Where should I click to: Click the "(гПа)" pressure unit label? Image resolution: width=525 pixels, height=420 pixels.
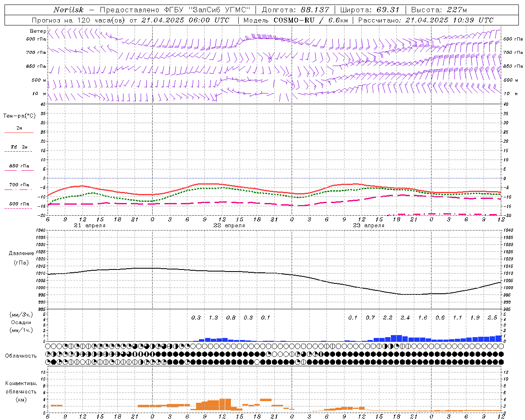[x=21, y=262]
